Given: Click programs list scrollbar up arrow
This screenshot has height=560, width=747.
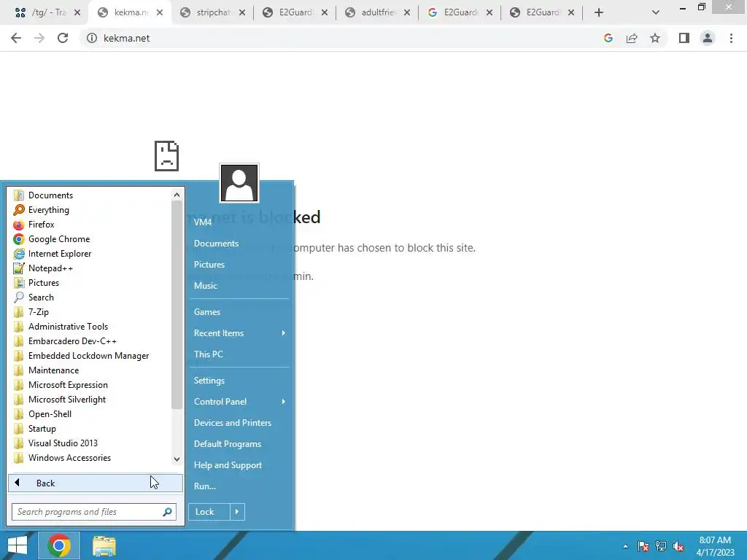Looking at the screenshot, I should pos(177,195).
